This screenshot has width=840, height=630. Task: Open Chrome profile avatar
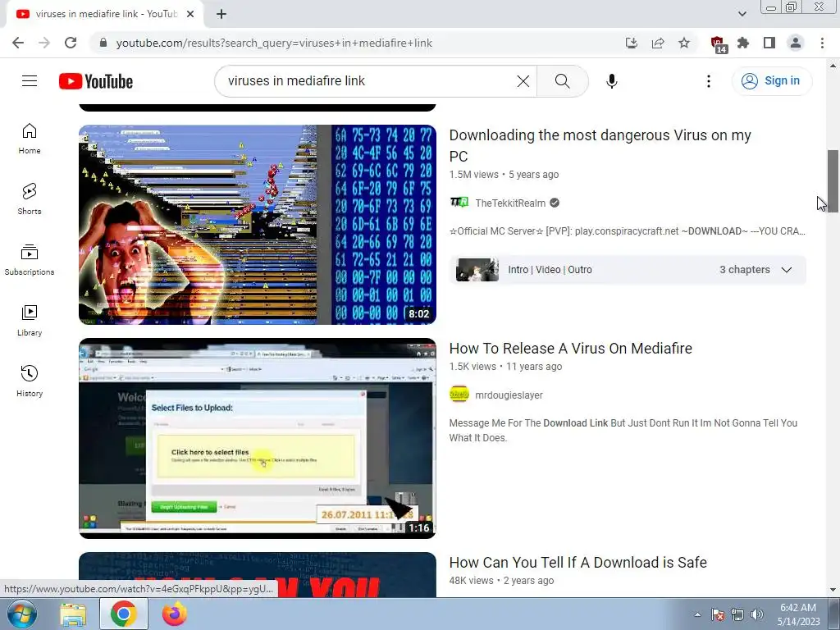point(796,43)
